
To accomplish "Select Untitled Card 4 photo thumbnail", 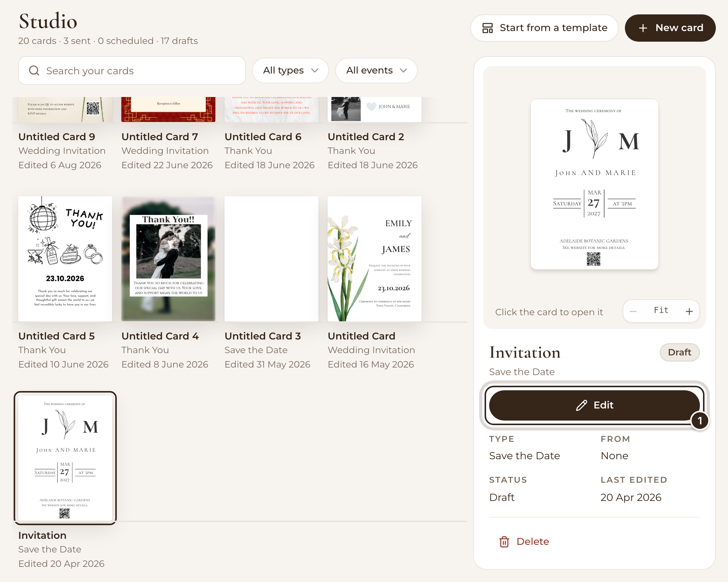I will (168, 259).
